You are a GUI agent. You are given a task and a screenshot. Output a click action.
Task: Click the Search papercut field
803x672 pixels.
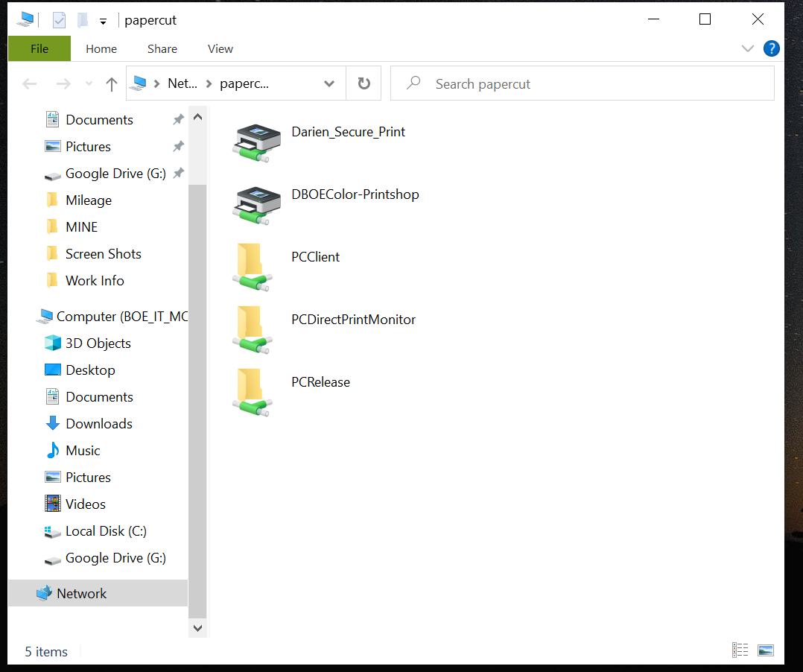click(583, 83)
